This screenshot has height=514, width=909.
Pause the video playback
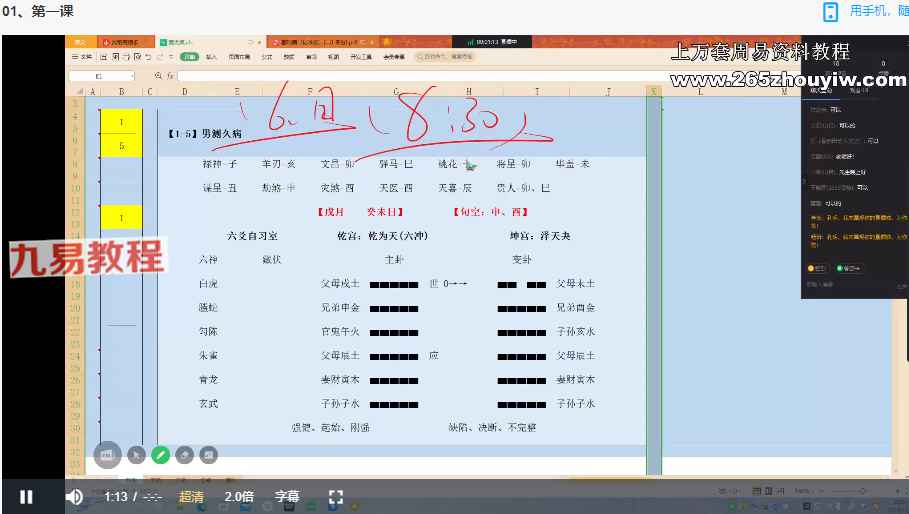(26, 497)
